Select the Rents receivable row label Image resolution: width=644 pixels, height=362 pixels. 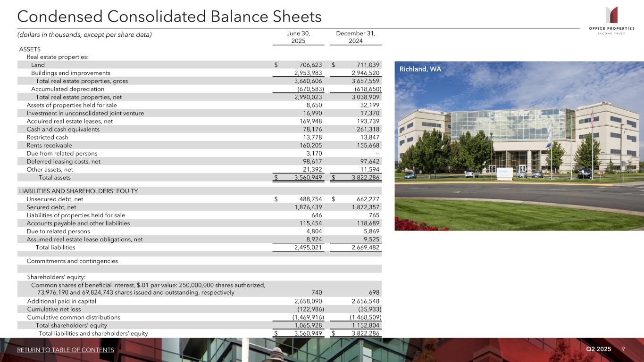pyautogui.click(x=50, y=145)
